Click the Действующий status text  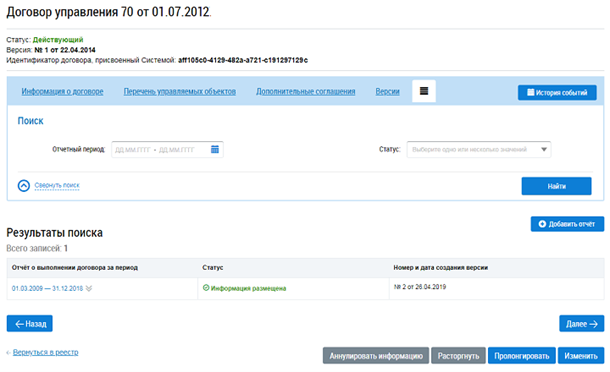58,40
